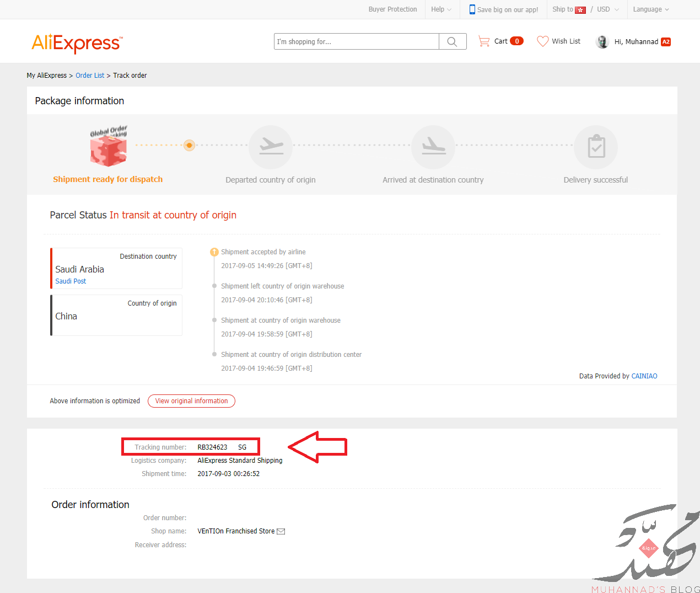The height and width of the screenshot is (593, 700).
Task: Click the mobile app phone icon
Action: tap(472, 9)
